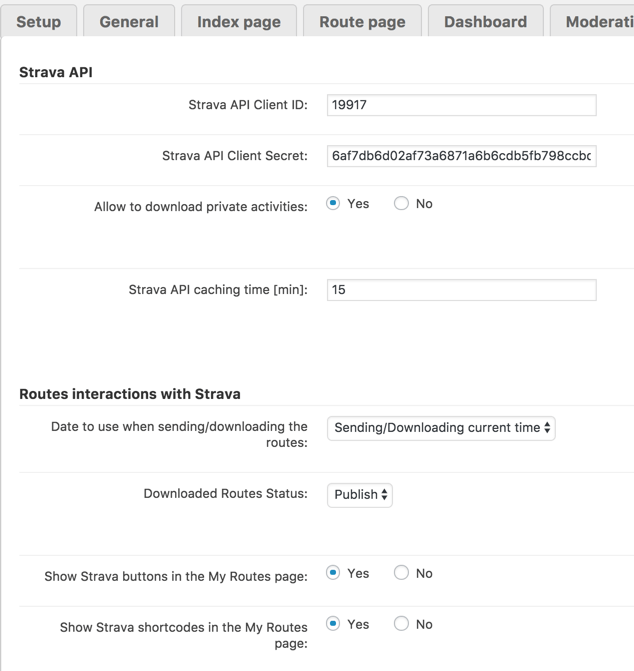Focus the Strava API Client Secret field
Screen dimensions: 634x671
(x=461, y=156)
